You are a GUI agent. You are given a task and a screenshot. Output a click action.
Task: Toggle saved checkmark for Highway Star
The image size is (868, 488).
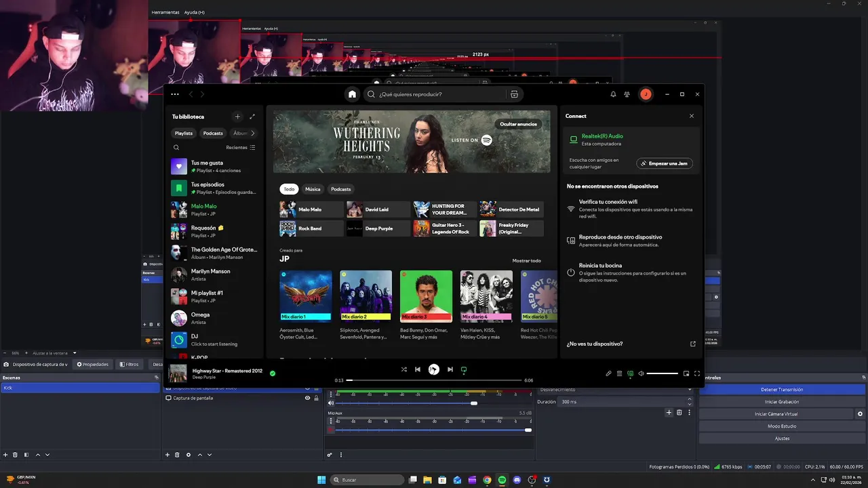coord(273,373)
